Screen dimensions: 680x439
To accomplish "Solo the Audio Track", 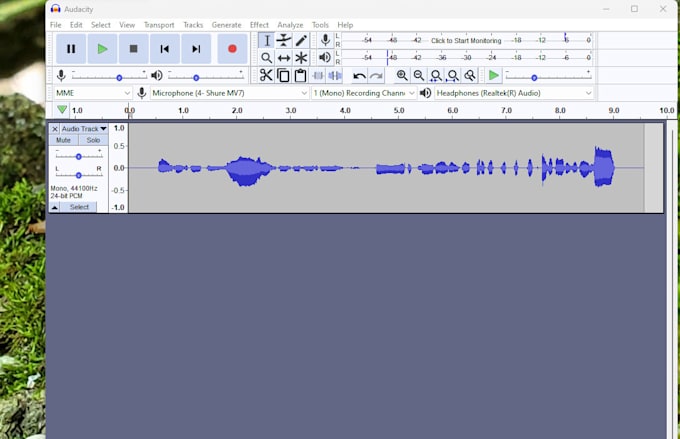I will tap(93, 140).
